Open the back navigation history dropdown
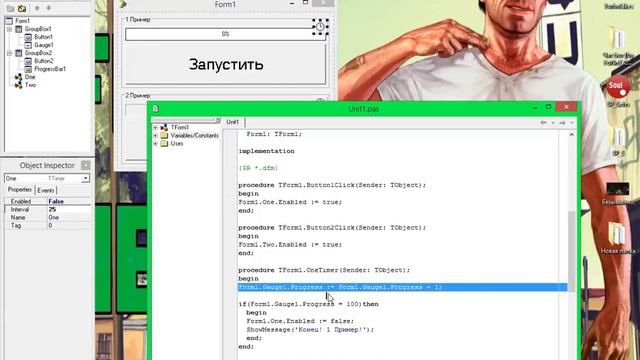640x360 pixels. pos(553,122)
